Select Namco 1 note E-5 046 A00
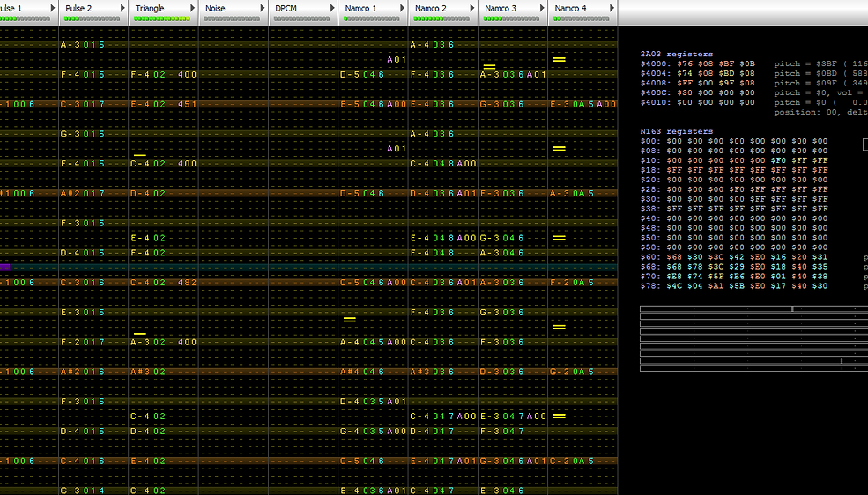868x495 pixels. click(373, 104)
